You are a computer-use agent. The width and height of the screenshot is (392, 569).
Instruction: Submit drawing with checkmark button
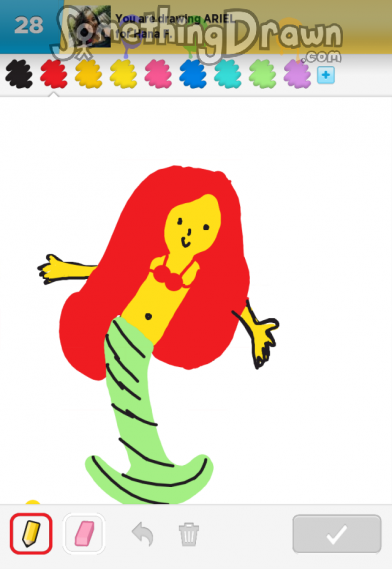(x=337, y=534)
